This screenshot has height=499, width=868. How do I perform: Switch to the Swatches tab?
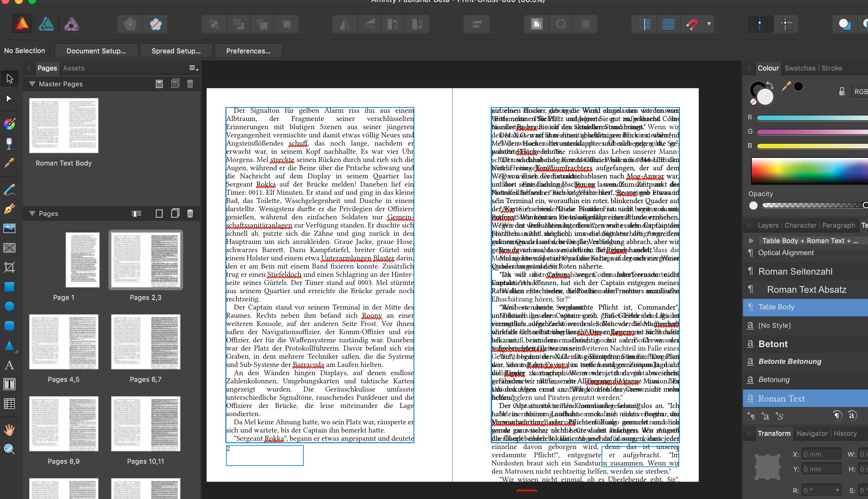pyautogui.click(x=800, y=68)
